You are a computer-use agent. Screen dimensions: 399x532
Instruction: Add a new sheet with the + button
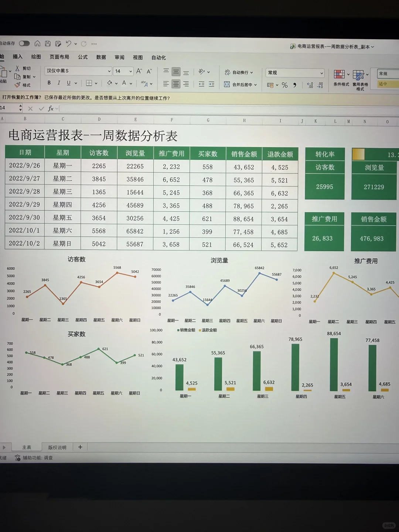point(80,447)
